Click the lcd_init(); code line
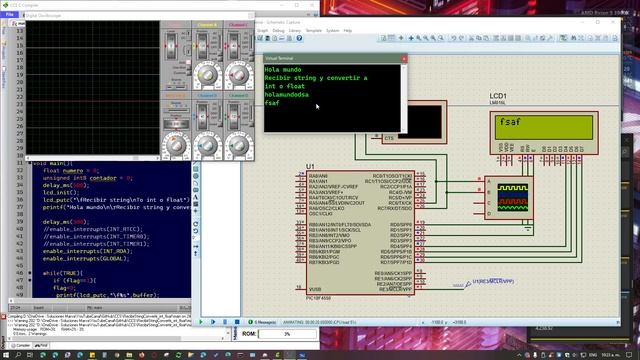Screen dimensions: 640x360 point(61,192)
